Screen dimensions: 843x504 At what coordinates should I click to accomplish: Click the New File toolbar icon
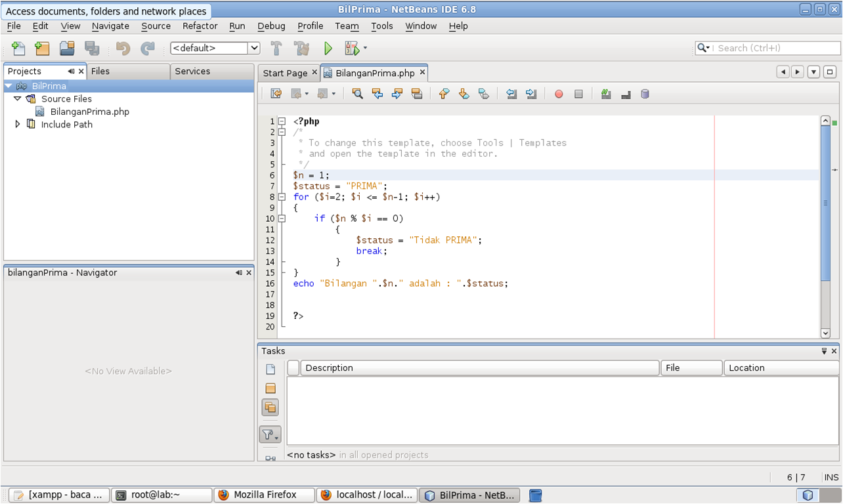tap(18, 48)
